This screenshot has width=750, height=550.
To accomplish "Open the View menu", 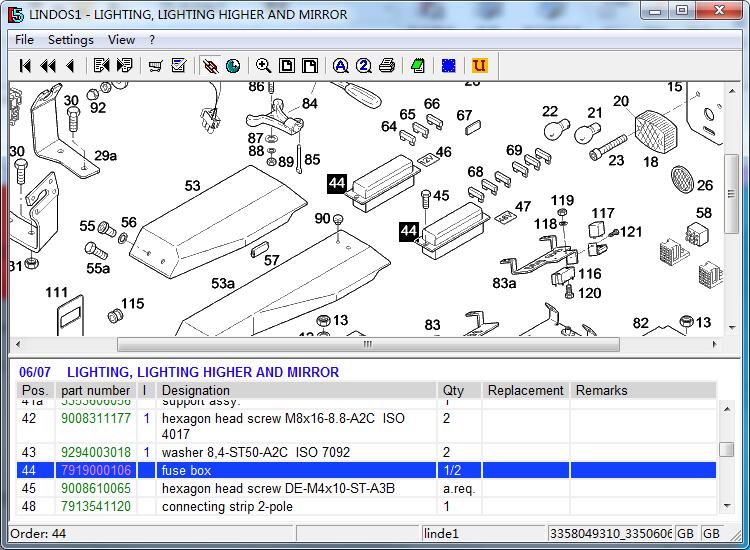I will (x=121, y=40).
